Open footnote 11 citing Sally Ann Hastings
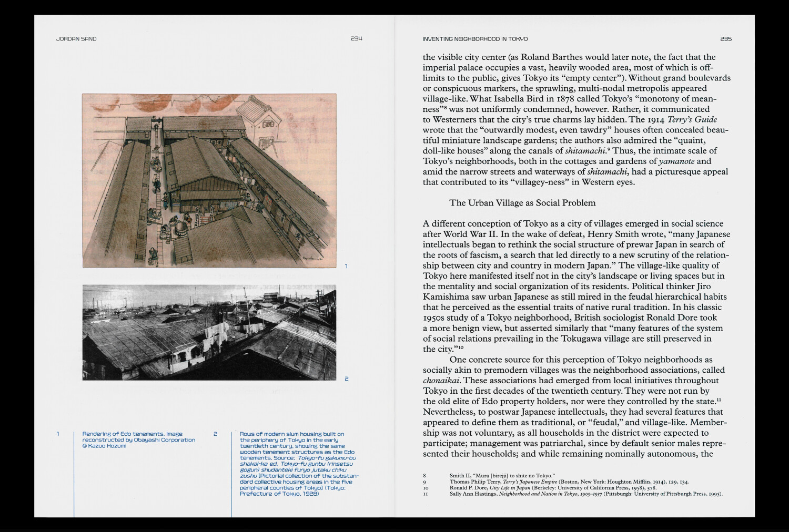 (x=585, y=494)
